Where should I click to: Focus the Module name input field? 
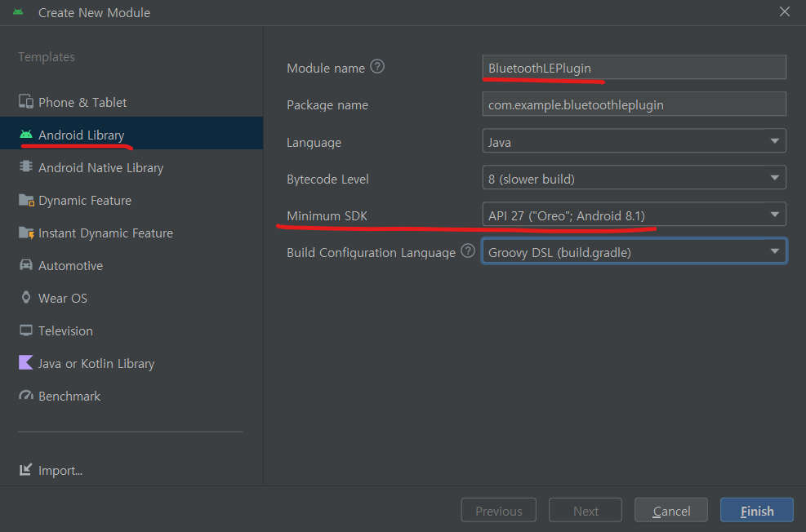point(634,67)
